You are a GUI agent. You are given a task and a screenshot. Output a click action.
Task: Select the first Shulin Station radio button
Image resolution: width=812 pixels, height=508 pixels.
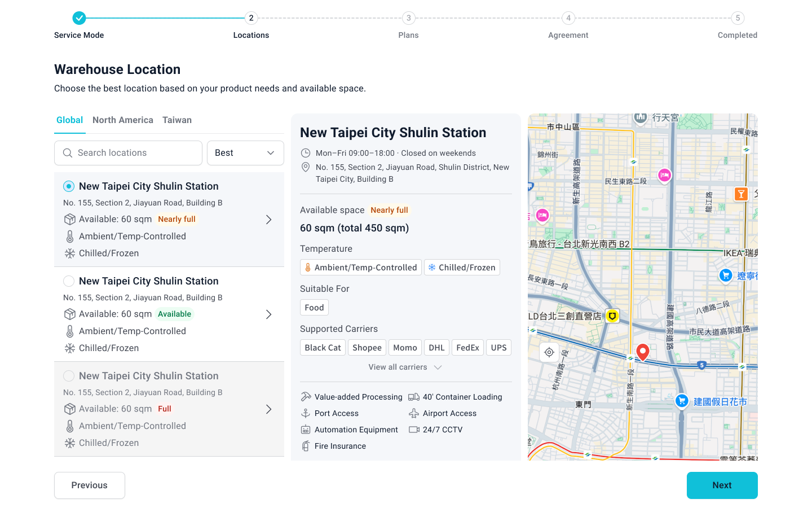click(69, 186)
